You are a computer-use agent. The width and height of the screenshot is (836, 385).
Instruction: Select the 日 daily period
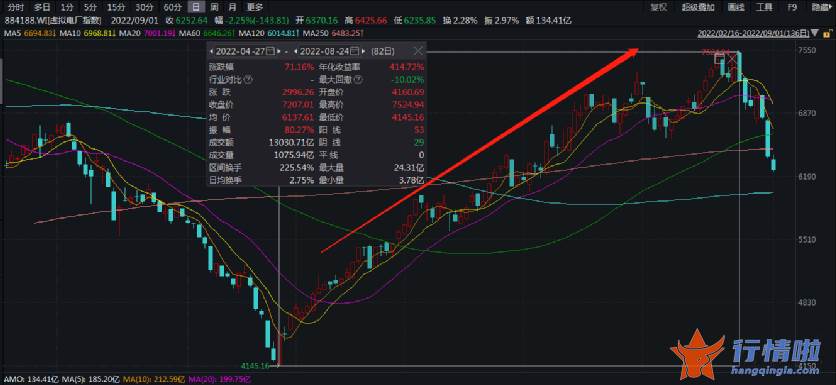coord(197,7)
